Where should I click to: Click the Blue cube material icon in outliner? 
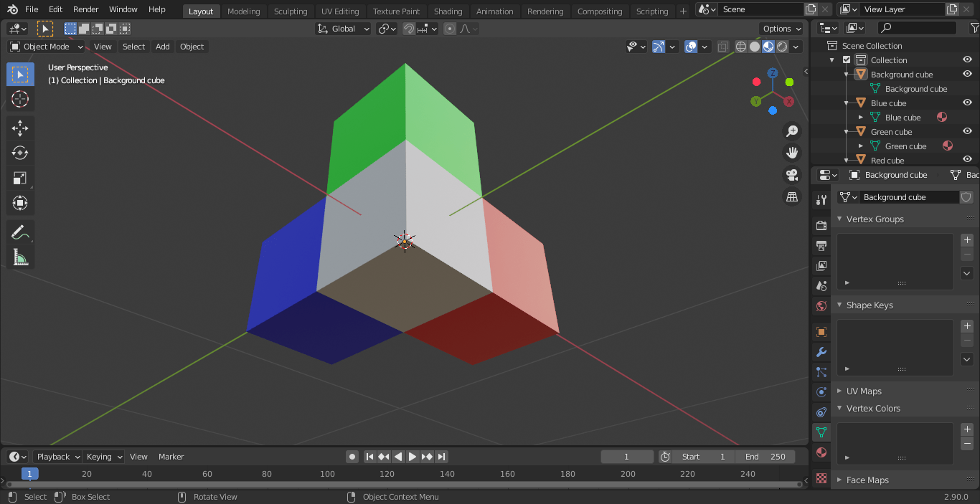coord(942,118)
